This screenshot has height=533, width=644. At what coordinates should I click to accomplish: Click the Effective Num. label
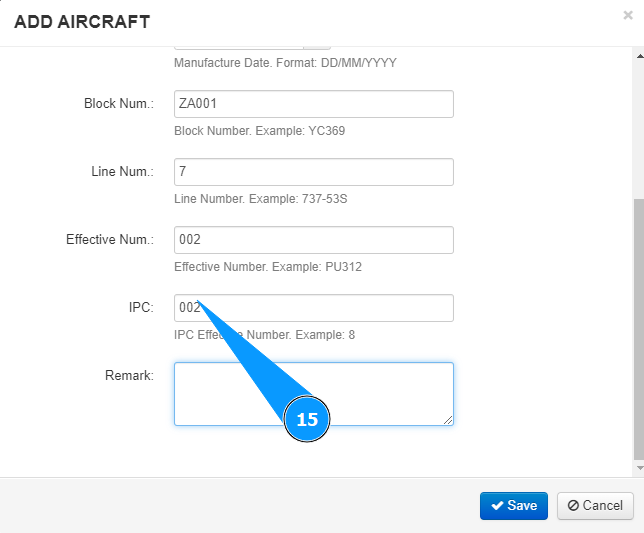(x=110, y=240)
